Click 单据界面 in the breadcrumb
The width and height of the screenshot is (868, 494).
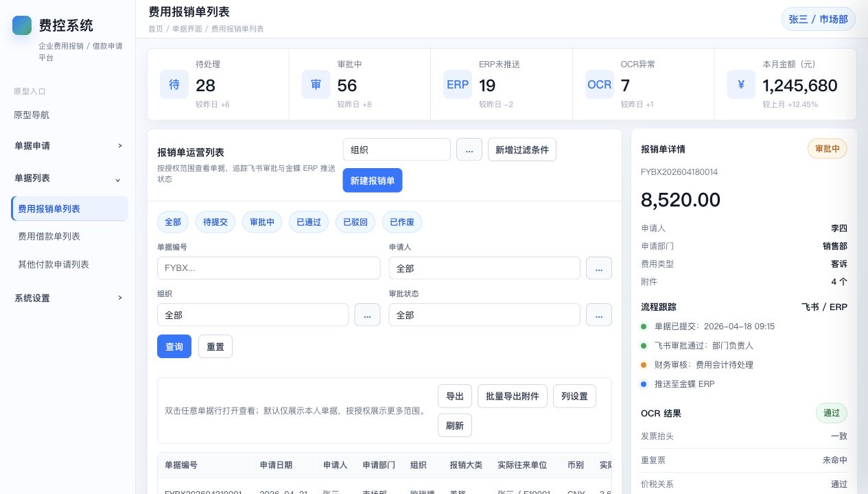coord(187,29)
